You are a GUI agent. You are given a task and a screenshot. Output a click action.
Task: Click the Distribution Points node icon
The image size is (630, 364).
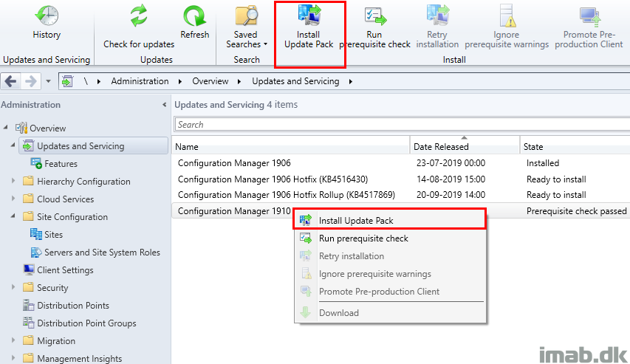(x=29, y=306)
